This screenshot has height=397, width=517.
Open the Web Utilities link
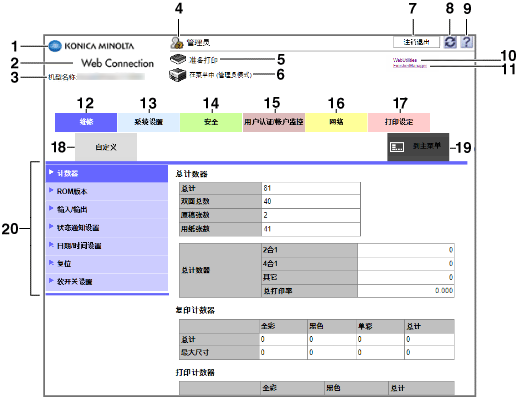click(405, 60)
